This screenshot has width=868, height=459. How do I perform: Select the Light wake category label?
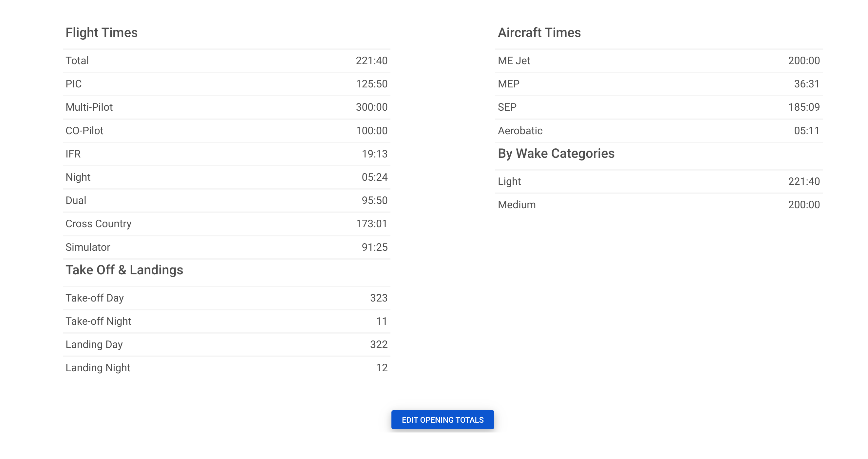click(509, 181)
